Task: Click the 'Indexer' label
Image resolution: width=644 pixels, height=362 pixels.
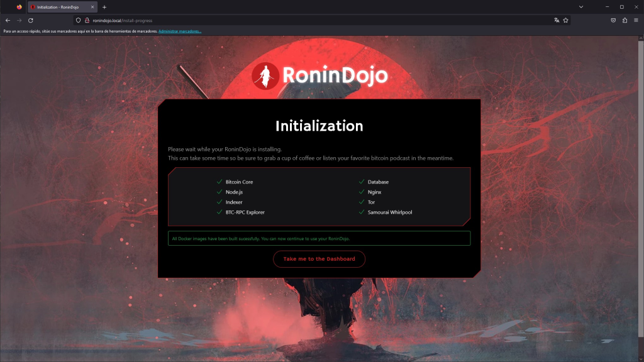Action: pos(234,202)
